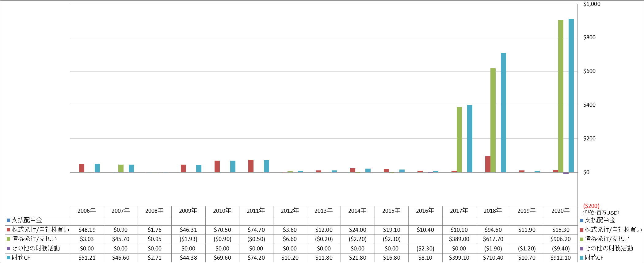Select the 支払配当金 entry in the right-side legend
This screenshot has height=263, width=644.
[597, 220]
